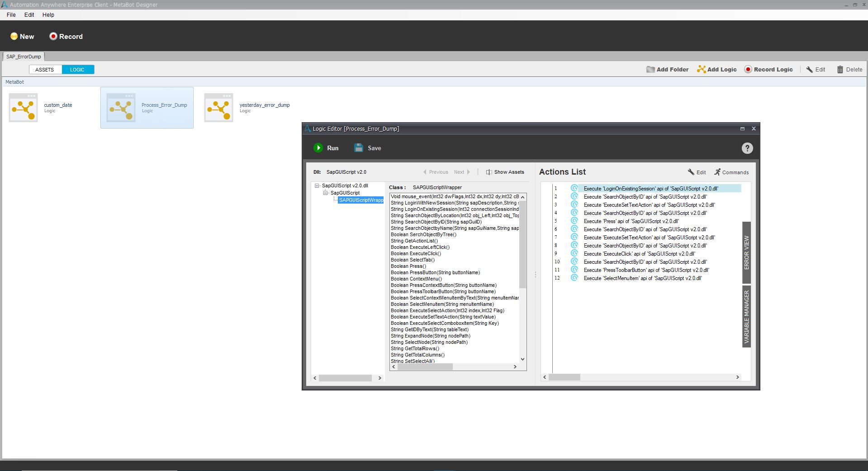Click the Run play icon in Logic Editor

coord(318,148)
